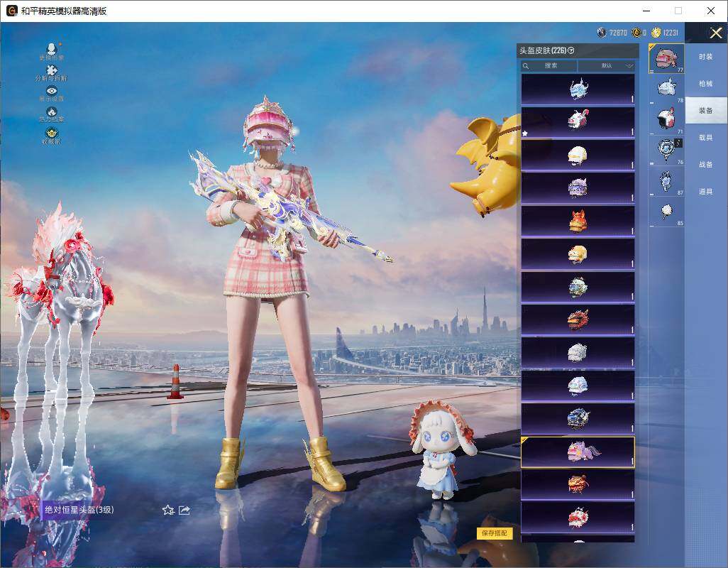Choose the purple horned helmet skin
The image size is (728, 568).
click(x=578, y=188)
